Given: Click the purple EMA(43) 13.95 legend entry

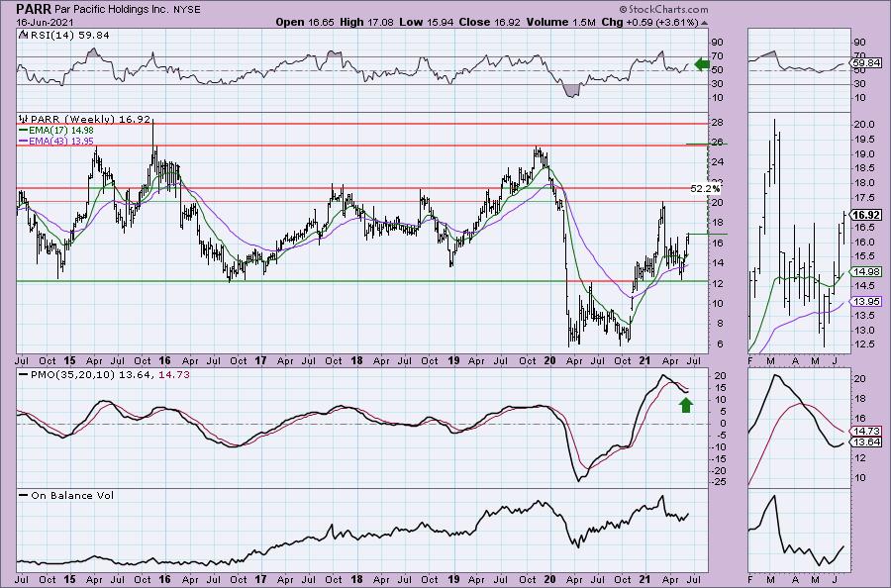Looking at the screenshot, I should tap(56, 141).
